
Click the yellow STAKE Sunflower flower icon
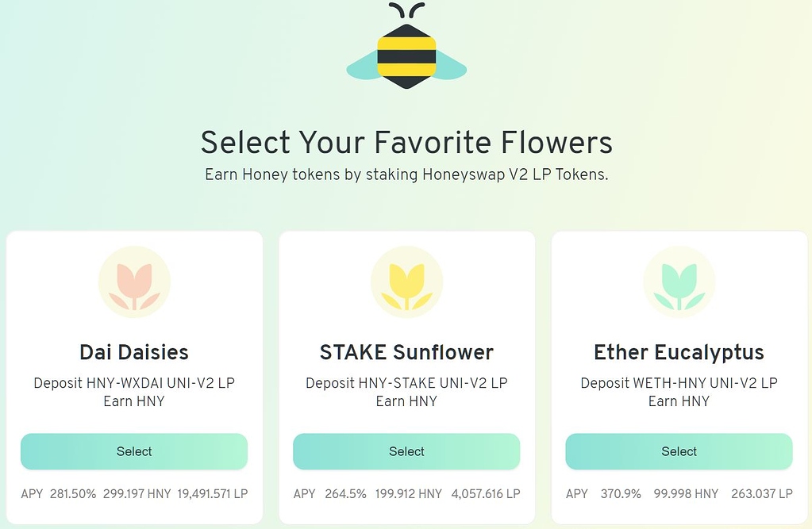pyautogui.click(x=406, y=282)
